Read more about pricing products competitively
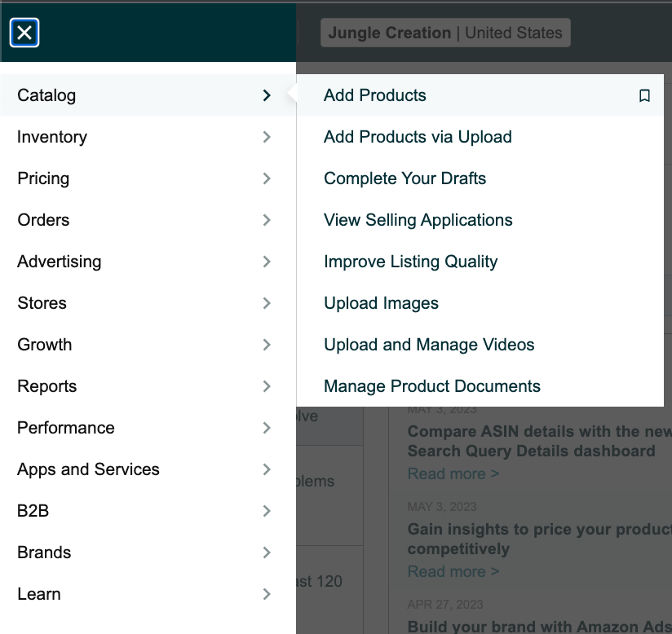The width and height of the screenshot is (672, 634). 453,571
